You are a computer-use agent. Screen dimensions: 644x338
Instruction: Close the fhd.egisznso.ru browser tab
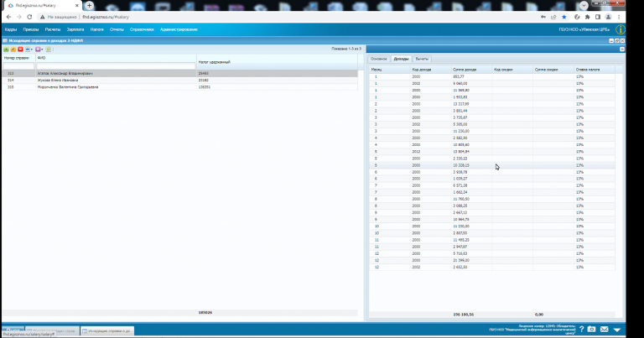77,5
